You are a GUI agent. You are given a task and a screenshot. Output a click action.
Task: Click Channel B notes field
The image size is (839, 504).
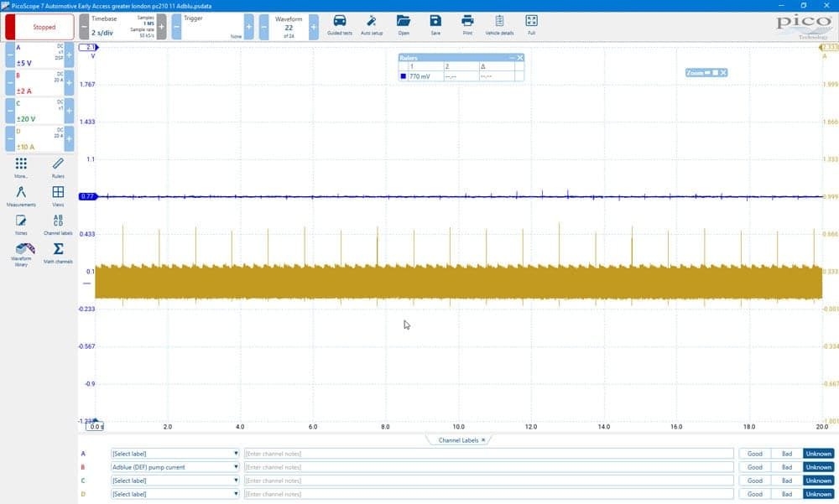pyautogui.click(x=488, y=467)
